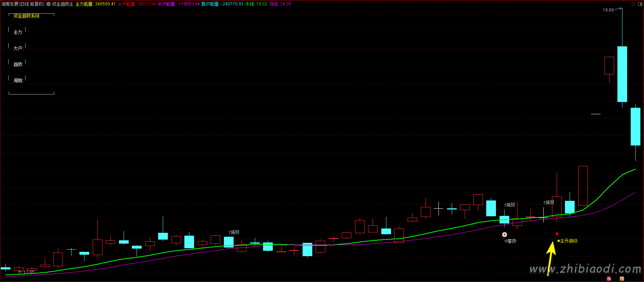Screen dimensions: 644x282
Task: Click the 12.05 low price label
Action: pyautogui.click(x=28, y=272)
